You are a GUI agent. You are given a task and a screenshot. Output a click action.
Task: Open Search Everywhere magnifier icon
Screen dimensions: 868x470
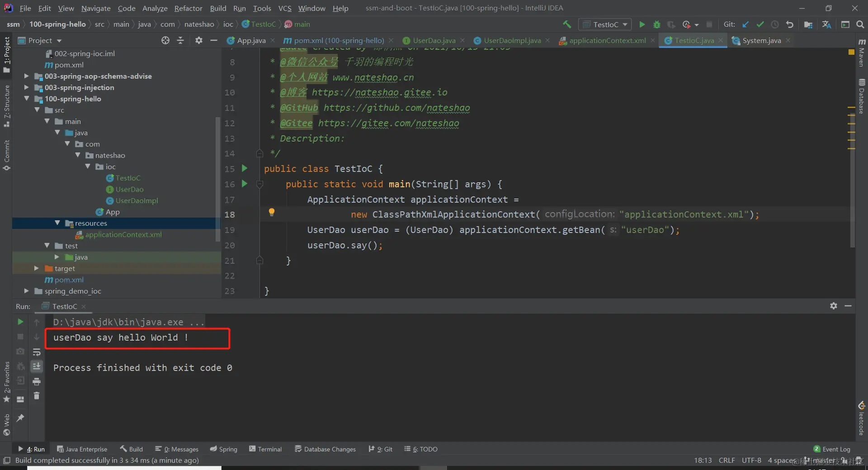click(x=860, y=24)
